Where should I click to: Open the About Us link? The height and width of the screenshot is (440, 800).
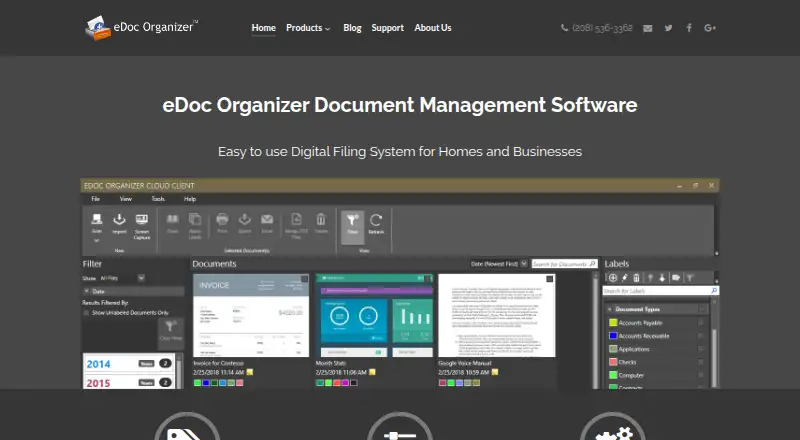click(433, 28)
